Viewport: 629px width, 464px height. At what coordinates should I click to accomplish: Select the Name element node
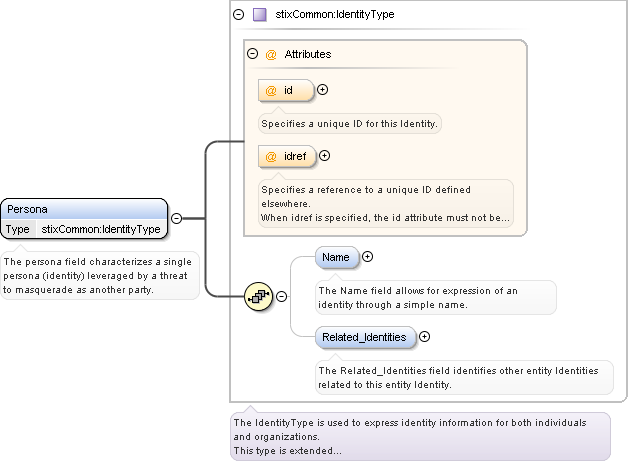coord(336,258)
